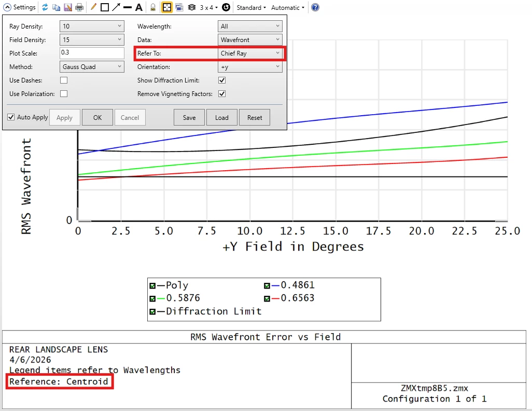
Task: Toggle the Poly legend checkbox
Action: [152, 285]
